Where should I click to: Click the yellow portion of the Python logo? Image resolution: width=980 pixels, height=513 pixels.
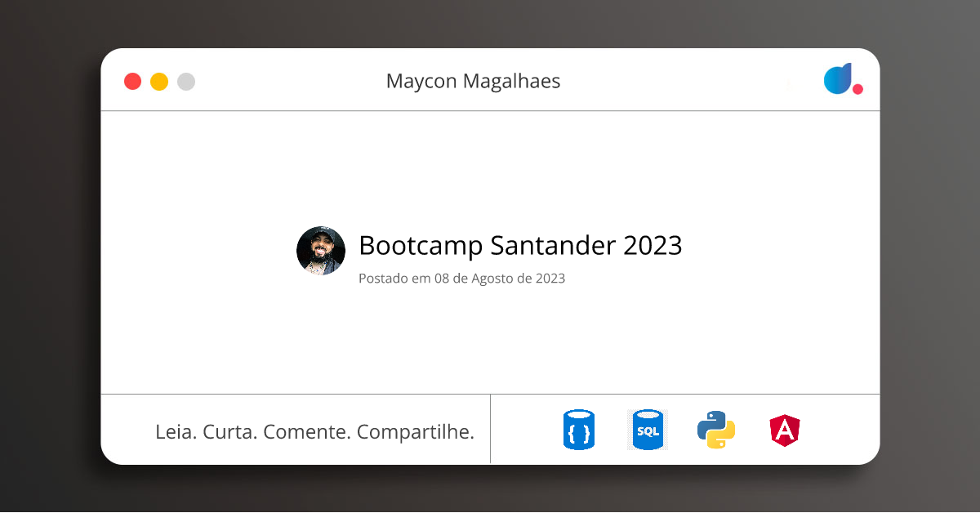click(x=725, y=439)
